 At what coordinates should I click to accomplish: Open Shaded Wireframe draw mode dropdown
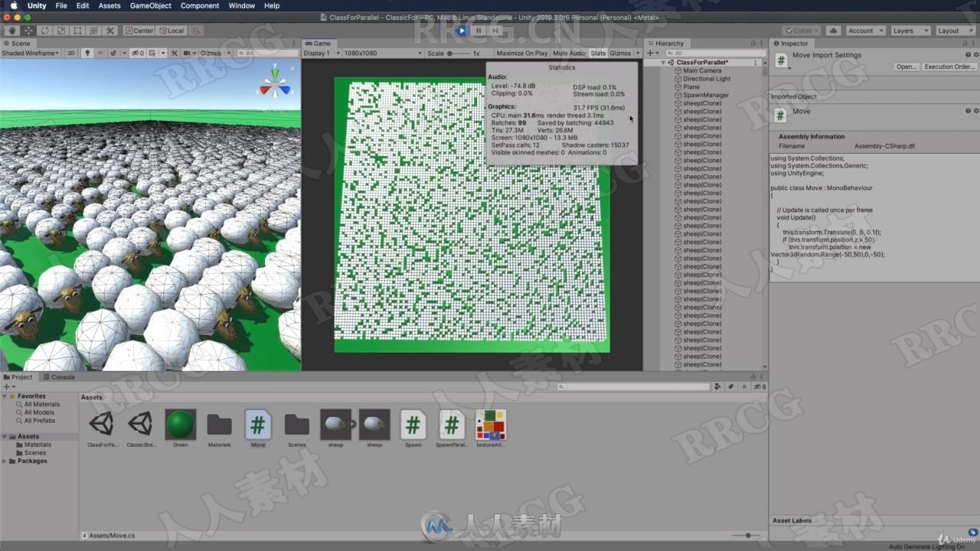click(x=31, y=54)
